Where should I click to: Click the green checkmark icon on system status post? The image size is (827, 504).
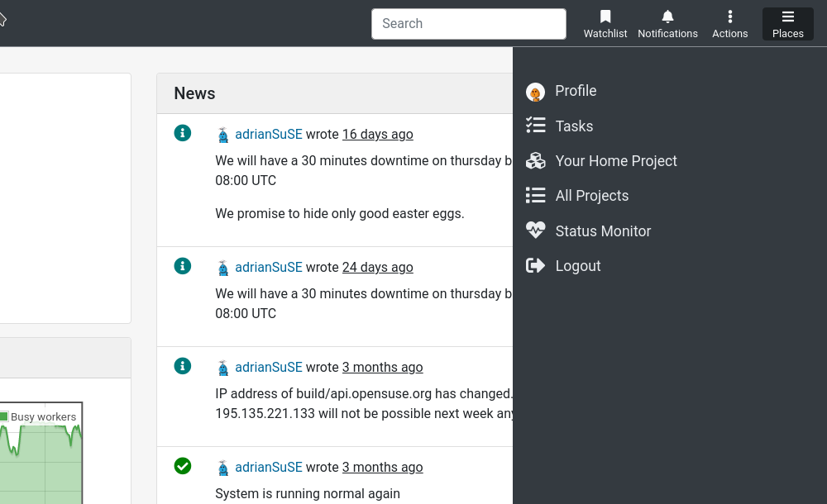183,466
